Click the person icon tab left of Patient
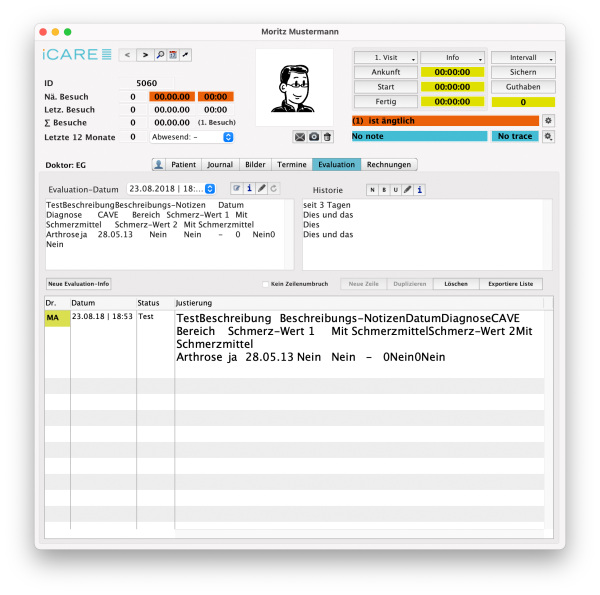This screenshot has height=595, width=600. [158, 164]
